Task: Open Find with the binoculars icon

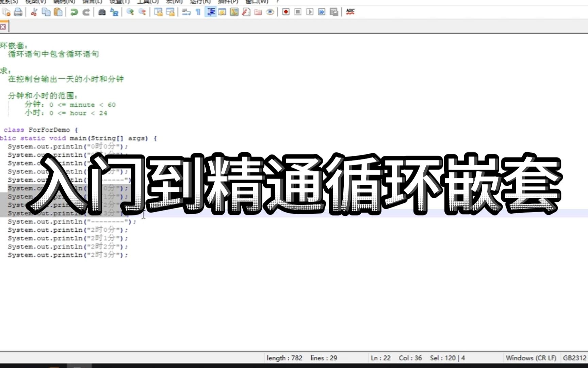Action: click(102, 12)
